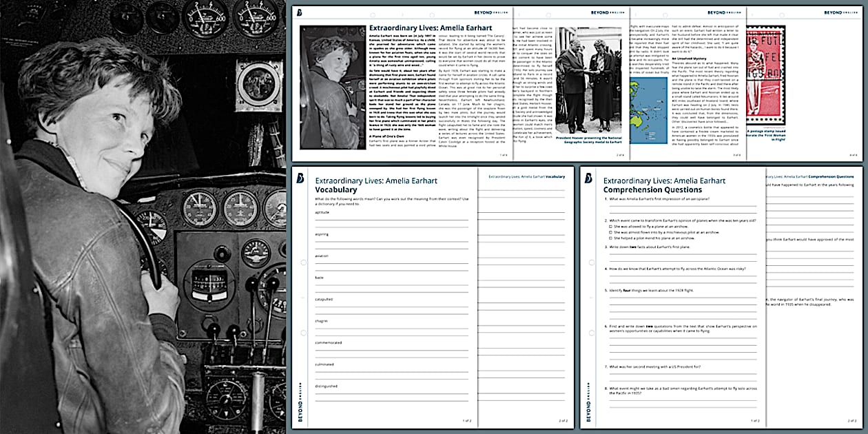
Task: Check 'She was allowed to fly a plane' box
Action: point(610,226)
